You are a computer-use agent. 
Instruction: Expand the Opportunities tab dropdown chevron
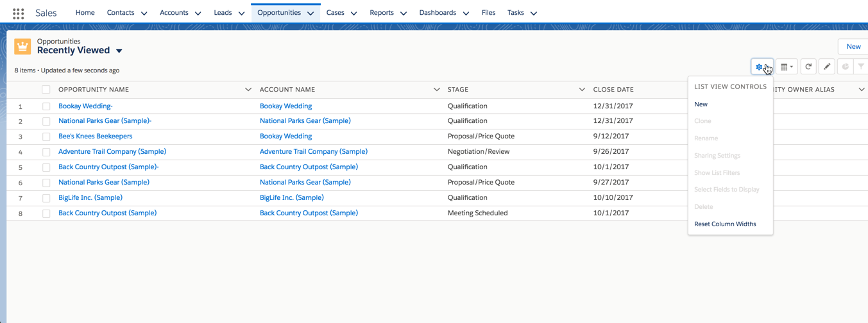point(311,13)
